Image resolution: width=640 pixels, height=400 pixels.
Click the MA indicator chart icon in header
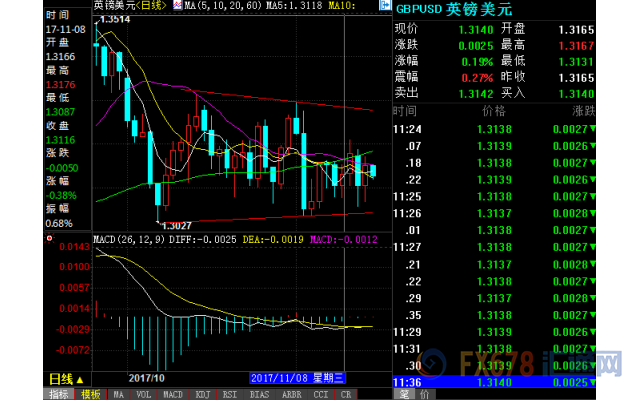177,6
